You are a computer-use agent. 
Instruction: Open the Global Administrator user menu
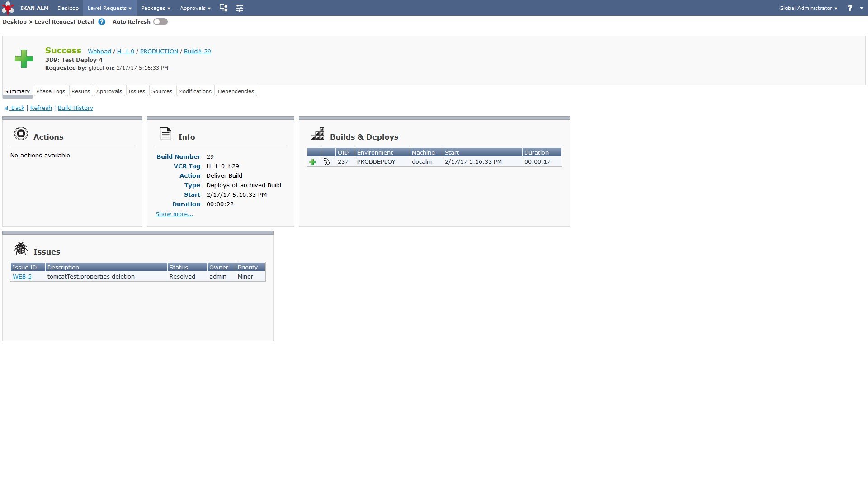tap(808, 8)
